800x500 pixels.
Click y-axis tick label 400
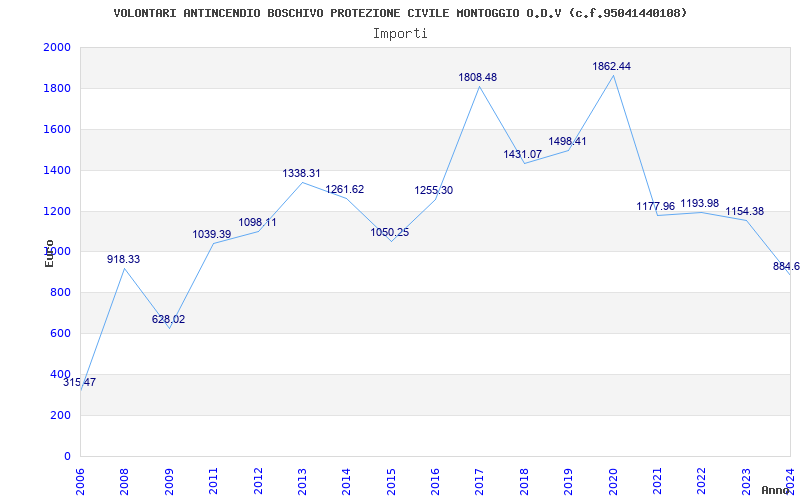60,374
